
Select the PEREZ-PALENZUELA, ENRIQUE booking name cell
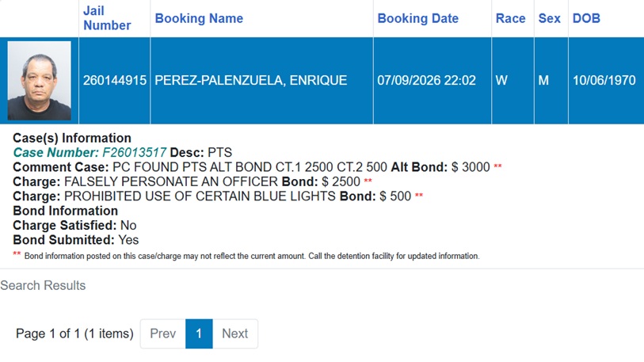[x=261, y=80]
